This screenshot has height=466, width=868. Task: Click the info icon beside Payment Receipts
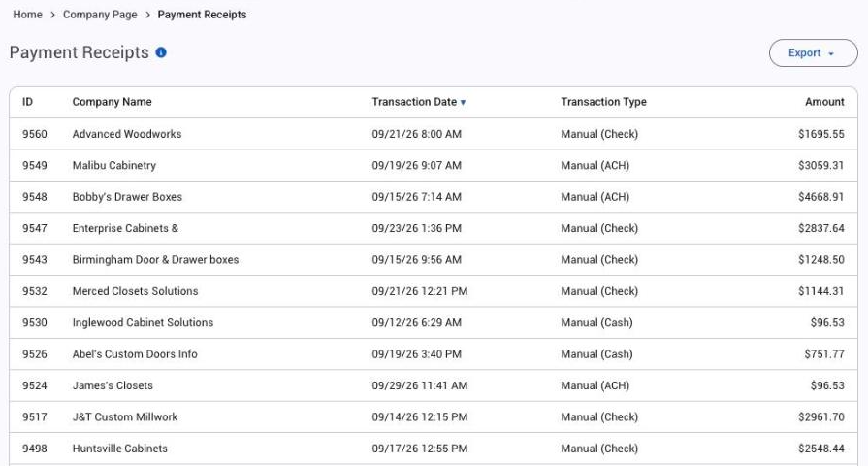161,52
